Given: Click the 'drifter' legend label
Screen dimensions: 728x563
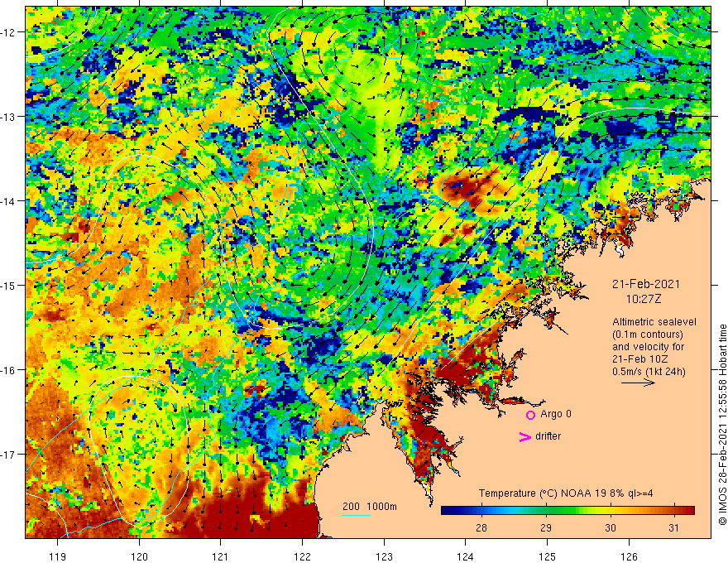Looking at the screenshot, I should pyautogui.click(x=548, y=436).
